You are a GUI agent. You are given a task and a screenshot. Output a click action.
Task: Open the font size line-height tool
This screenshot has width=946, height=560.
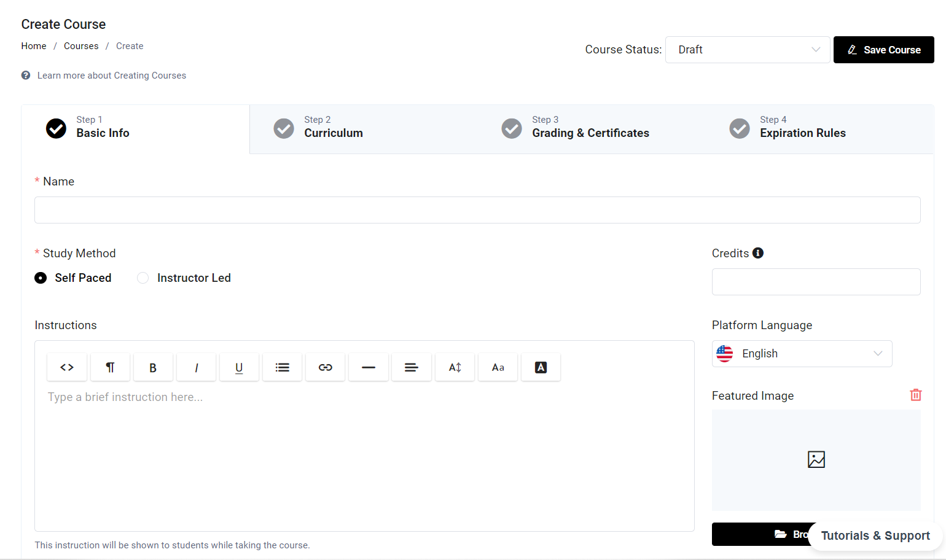455,367
